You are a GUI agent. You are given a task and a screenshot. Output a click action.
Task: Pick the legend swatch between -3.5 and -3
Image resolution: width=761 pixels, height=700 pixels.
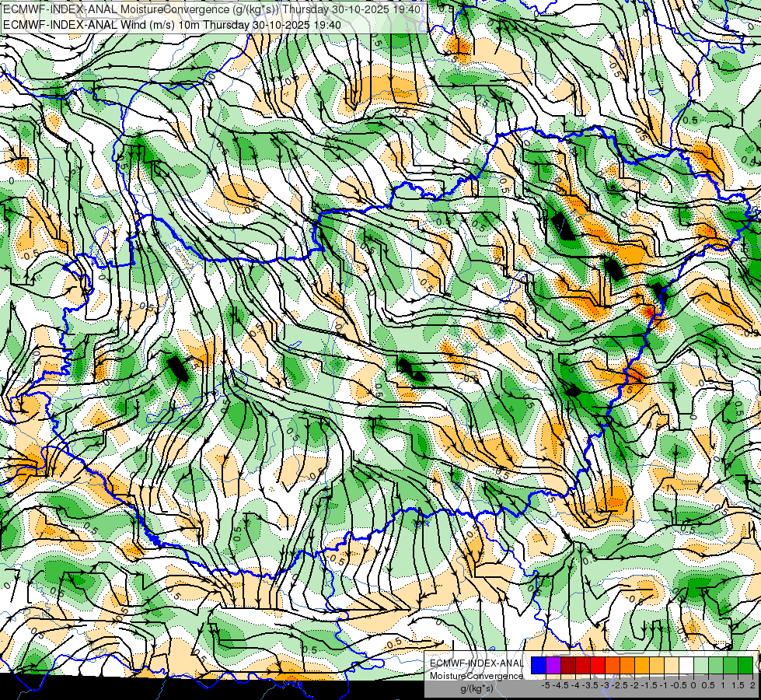598,666
